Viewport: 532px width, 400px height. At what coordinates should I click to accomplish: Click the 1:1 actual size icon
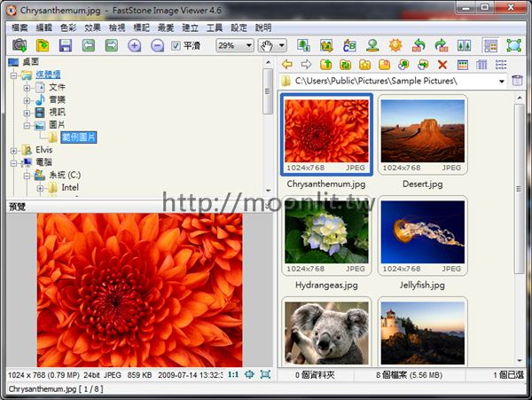click(232, 375)
